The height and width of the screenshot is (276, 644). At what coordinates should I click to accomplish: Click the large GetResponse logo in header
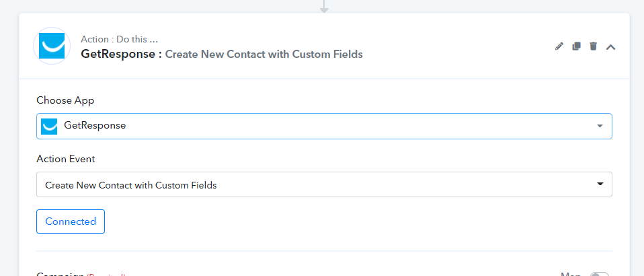pos(52,46)
